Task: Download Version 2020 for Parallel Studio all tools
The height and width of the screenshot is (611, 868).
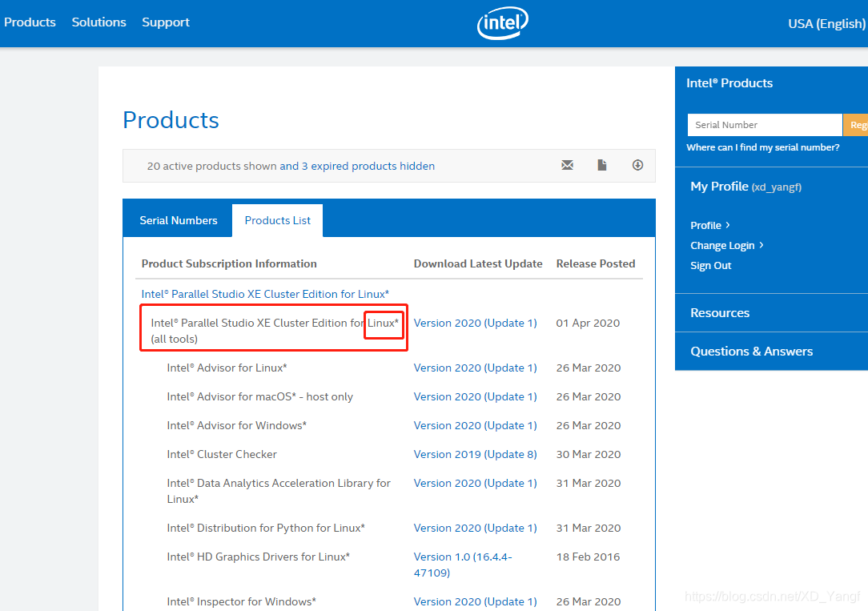Action: click(475, 323)
